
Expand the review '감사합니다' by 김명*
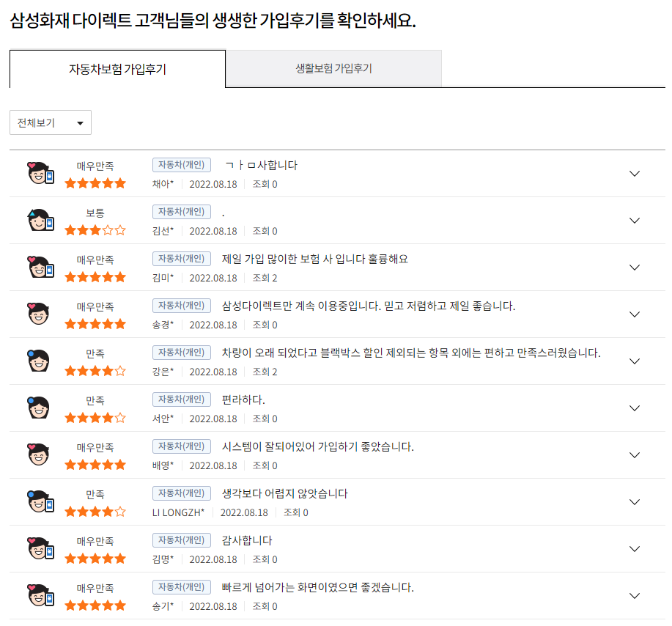(x=635, y=549)
